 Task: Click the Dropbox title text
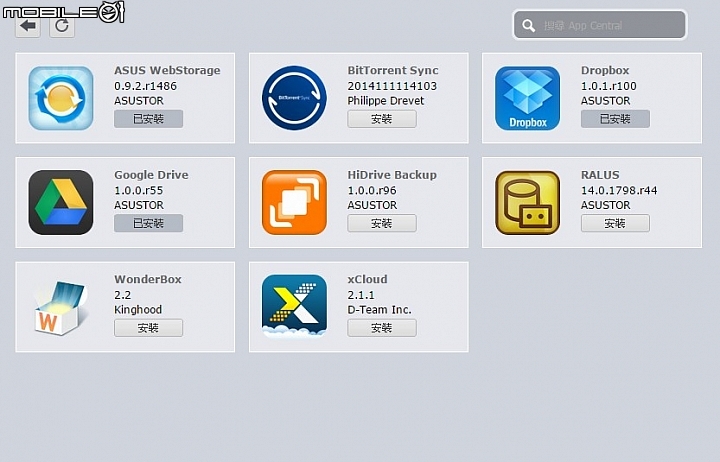(605, 70)
